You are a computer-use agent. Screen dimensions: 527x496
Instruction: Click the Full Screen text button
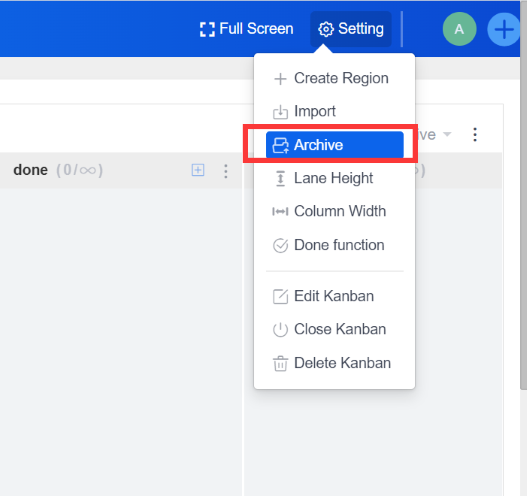click(256, 29)
